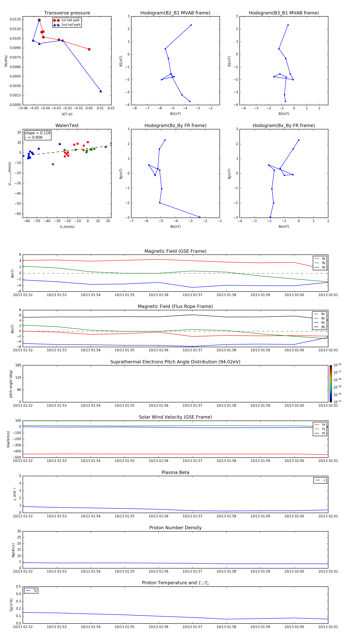Click the 'Bx(nT)' x-axis label
The height and width of the screenshot is (644, 351).
pos(284,227)
